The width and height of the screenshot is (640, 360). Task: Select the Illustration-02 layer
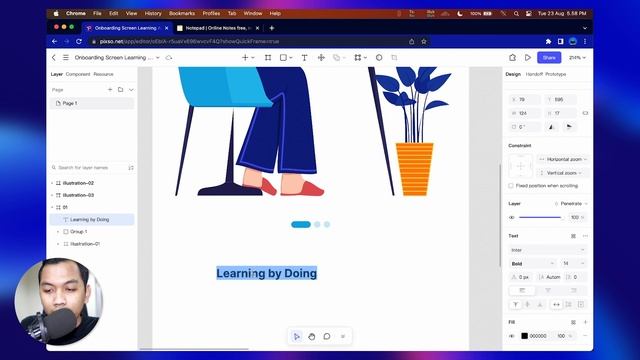(x=78, y=183)
